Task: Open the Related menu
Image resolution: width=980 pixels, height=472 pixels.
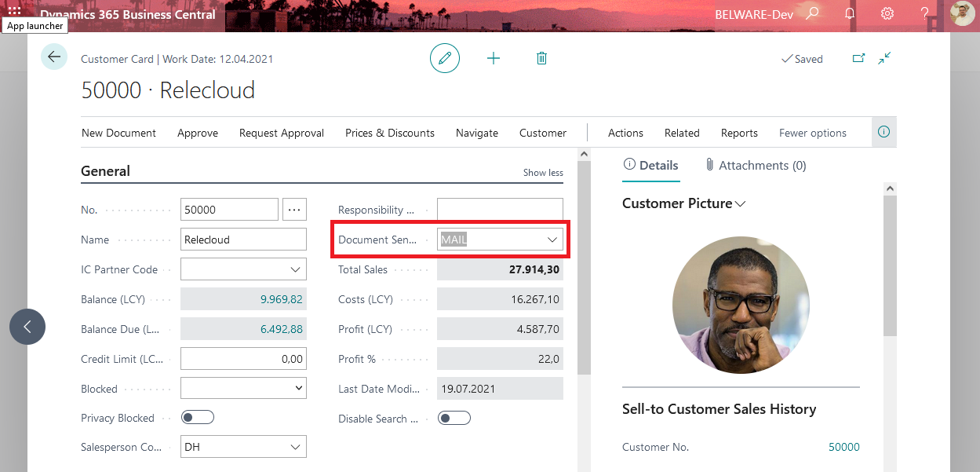Action: tap(682, 133)
